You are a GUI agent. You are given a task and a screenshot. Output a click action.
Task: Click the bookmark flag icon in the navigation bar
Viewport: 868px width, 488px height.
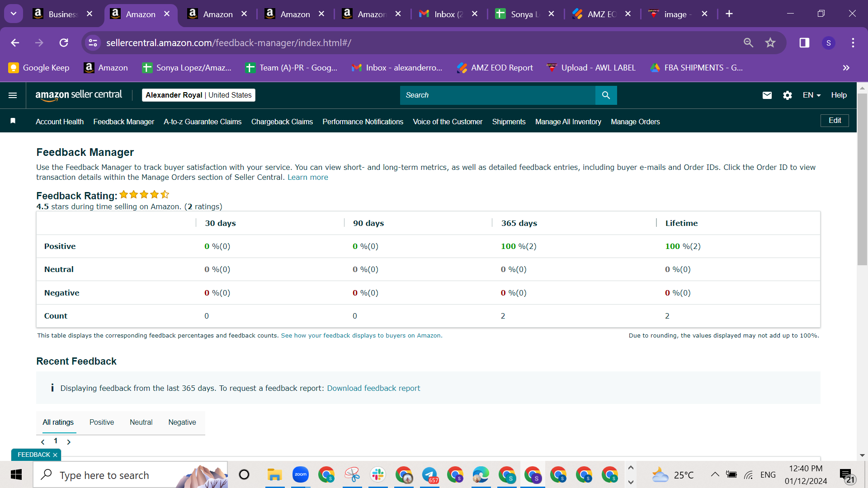tap(13, 121)
